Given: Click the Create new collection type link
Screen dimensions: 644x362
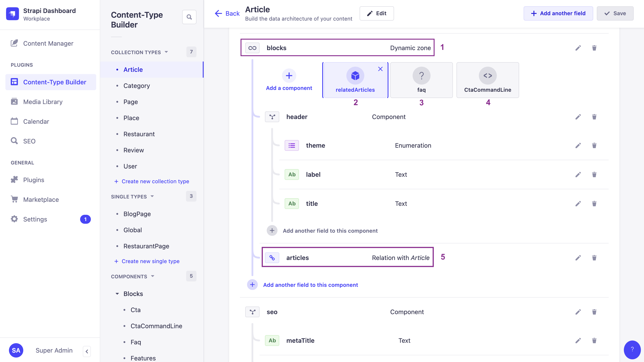Looking at the screenshot, I should coord(155,181).
